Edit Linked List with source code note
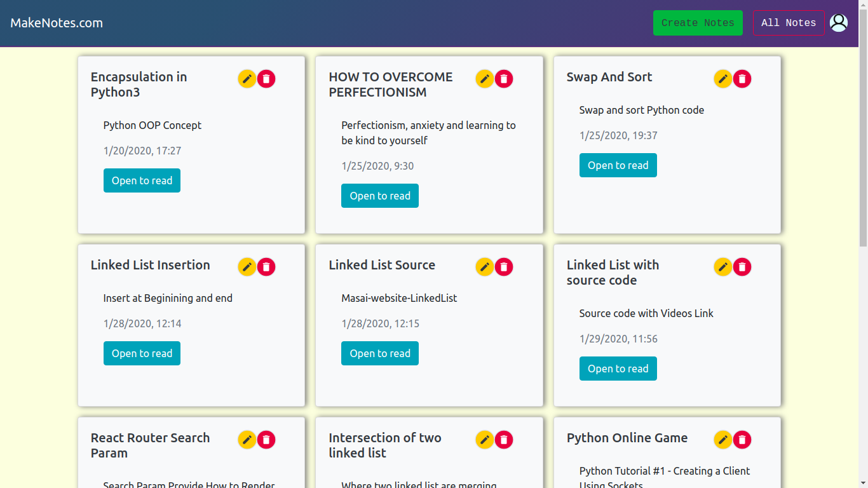The height and width of the screenshot is (488, 868). point(723,267)
